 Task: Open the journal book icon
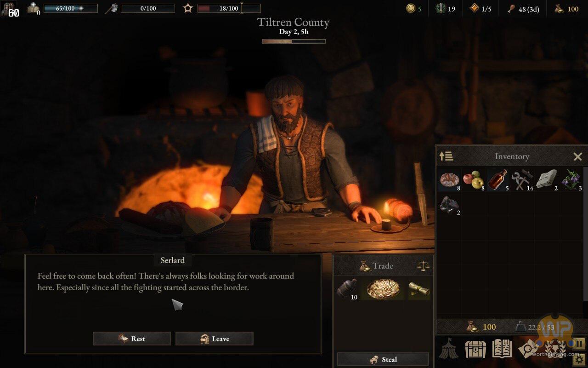coord(502,348)
